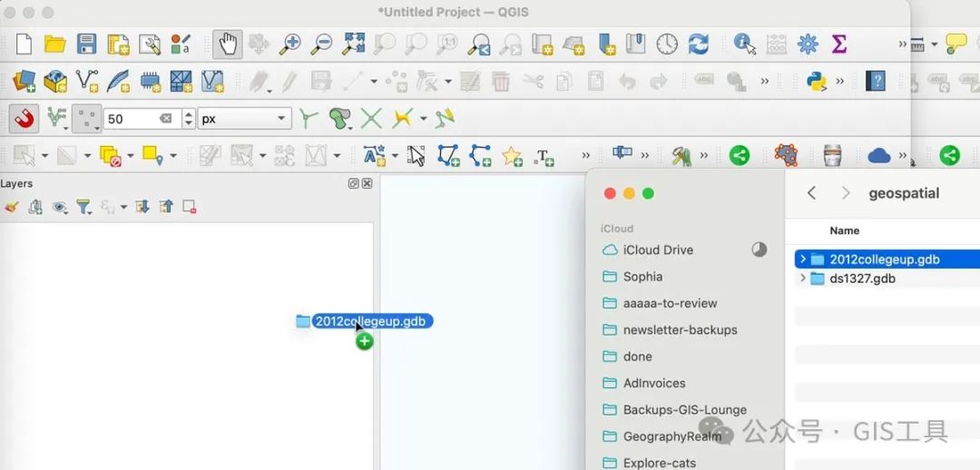Click Remove Layer/Group icon
The width and height of the screenshot is (980, 470).
tap(190, 207)
